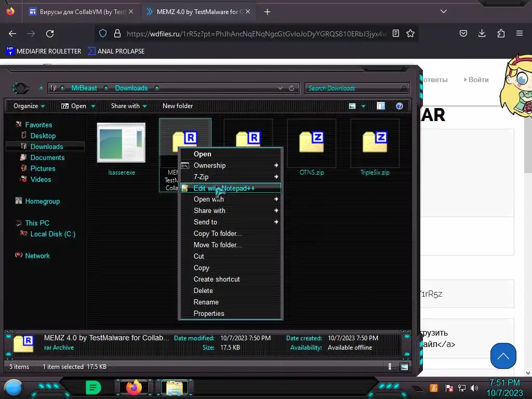Open Start orb on taskbar
Image resolution: width=532 pixels, height=399 pixels.
14,388
